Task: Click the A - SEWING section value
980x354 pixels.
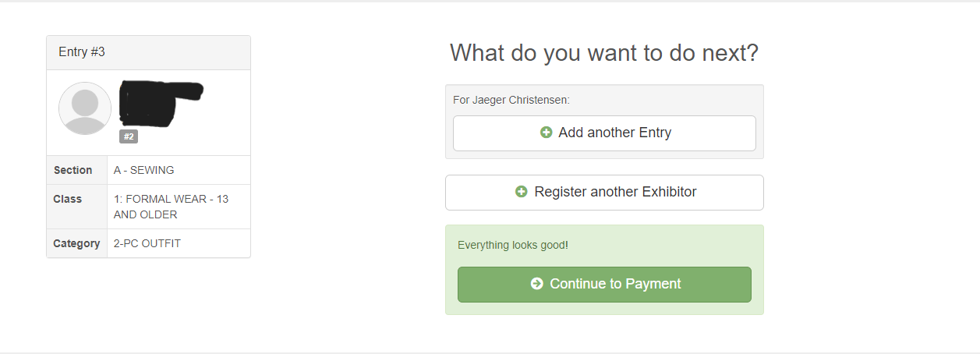Action: tap(144, 170)
